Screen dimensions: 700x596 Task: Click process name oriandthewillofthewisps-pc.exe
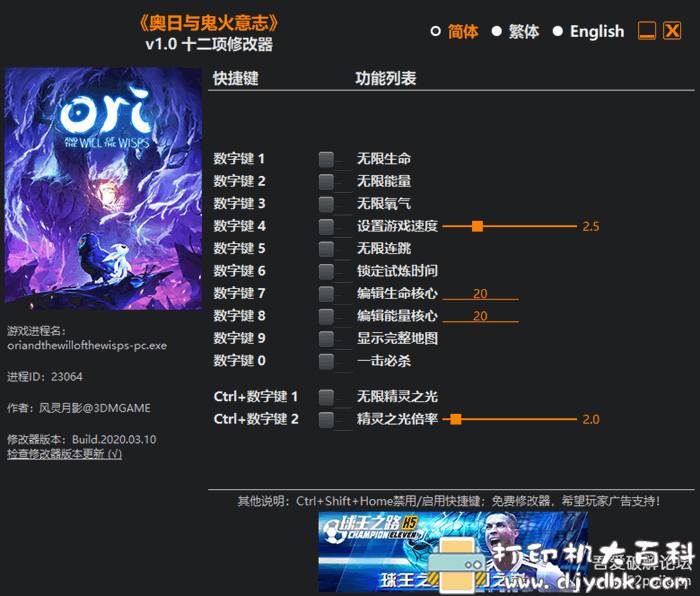[x=87, y=346]
